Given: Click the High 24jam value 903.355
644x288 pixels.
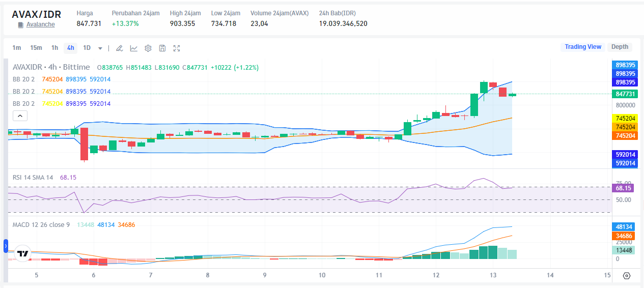Looking at the screenshot, I should tap(182, 23).
